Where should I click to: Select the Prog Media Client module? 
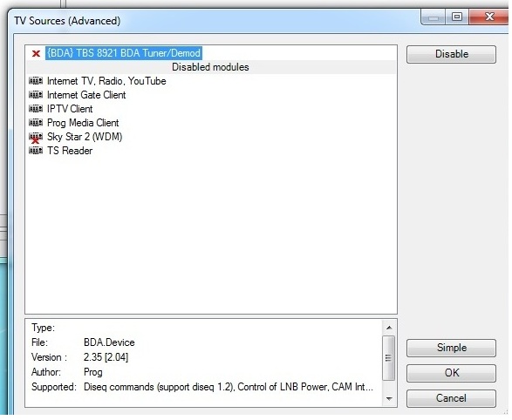point(83,123)
